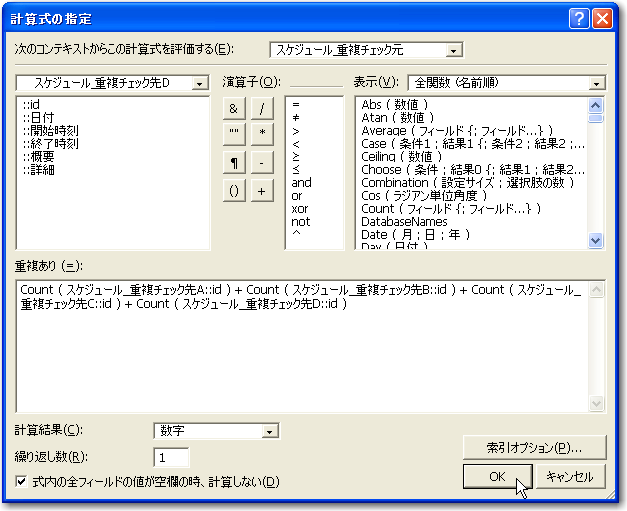
Task: Open the context table dropdown スケジュール_重複チェック元
Action: tap(366, 50)
